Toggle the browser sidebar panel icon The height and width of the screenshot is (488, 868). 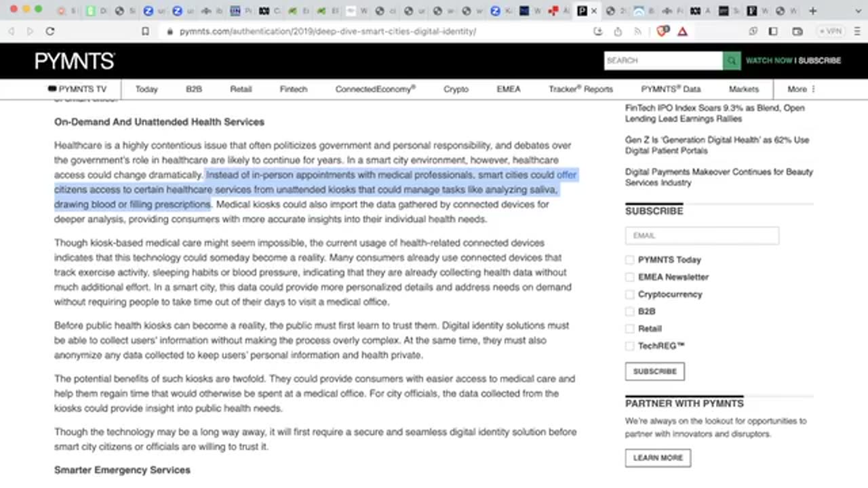coord(773,31)
